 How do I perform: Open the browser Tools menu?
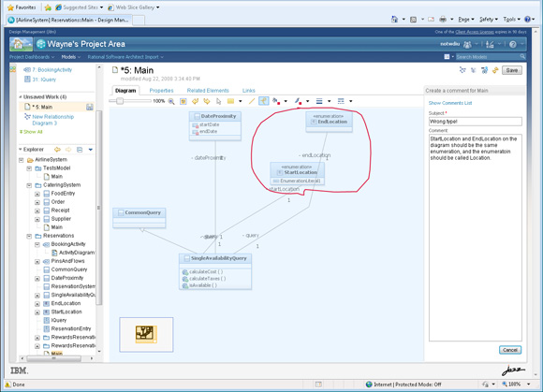point(511,20)
